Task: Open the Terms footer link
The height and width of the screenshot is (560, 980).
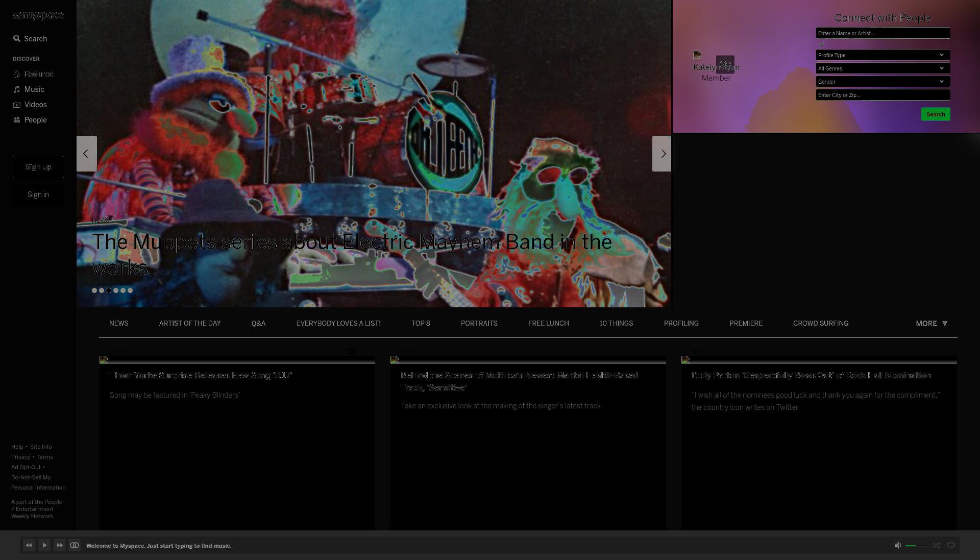Action: 45,457
